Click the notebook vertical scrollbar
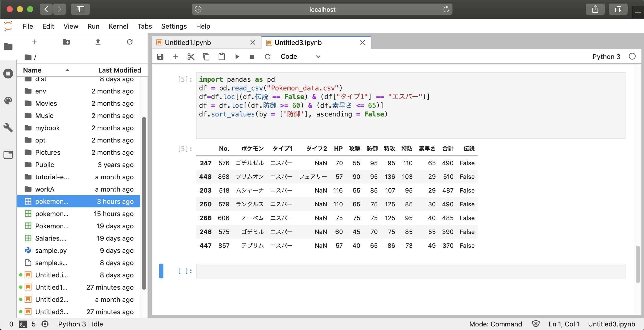This screenshot has width=644, height=330. click(638, 264)
